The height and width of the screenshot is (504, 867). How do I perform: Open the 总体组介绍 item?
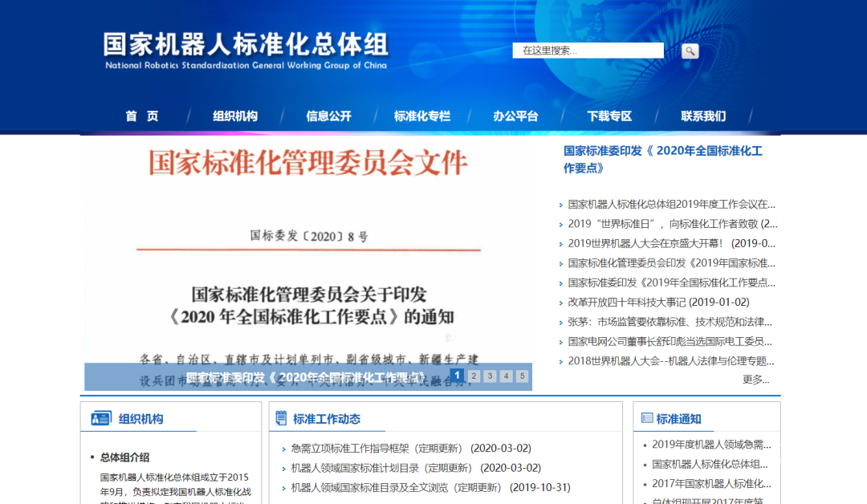point(124,457)
